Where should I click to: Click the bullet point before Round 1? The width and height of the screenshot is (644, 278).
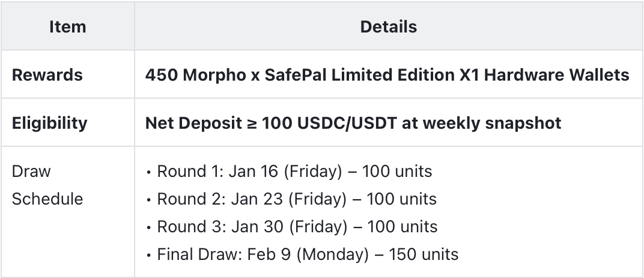pos(148,171)
